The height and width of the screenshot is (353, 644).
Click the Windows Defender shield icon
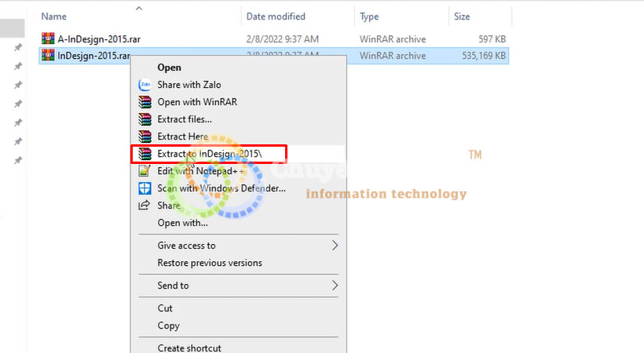145,188
